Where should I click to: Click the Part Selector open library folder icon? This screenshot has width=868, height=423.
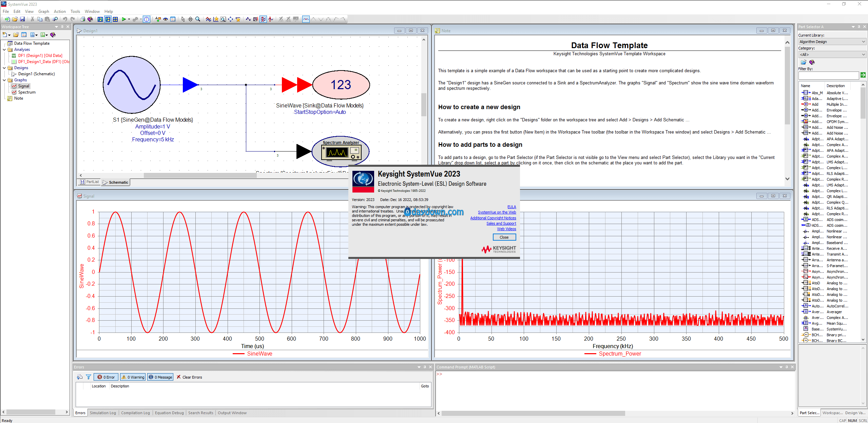pyautogui.click(x=803, y=62)
